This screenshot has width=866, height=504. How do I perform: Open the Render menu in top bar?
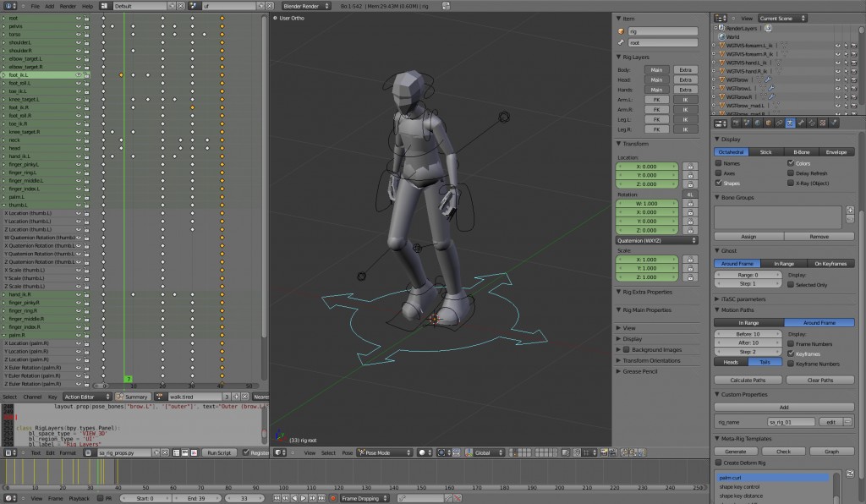click(x=68, y=6)
